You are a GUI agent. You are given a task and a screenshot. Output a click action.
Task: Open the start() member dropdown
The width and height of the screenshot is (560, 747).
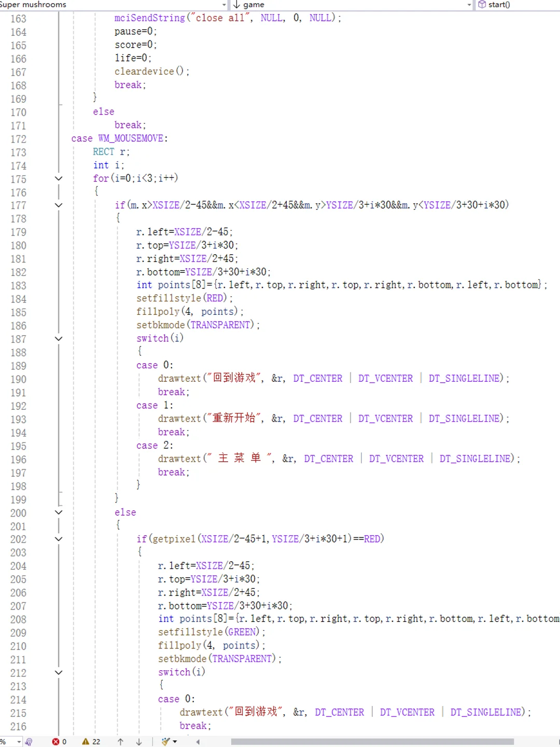(x=519, y=5)
